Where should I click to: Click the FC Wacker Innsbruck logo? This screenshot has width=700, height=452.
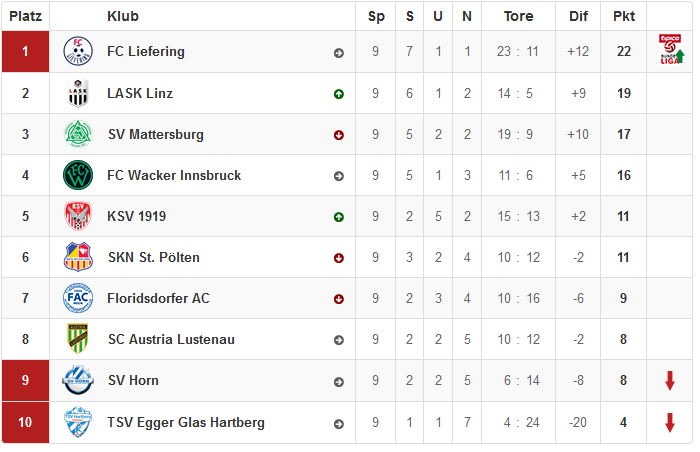click(x=78, y=175)
